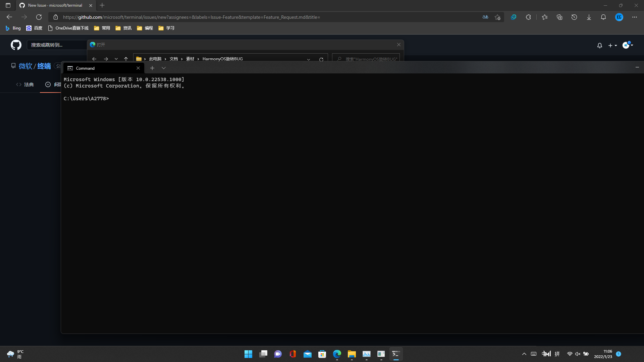Open 素材 breadcrumb in the Open dialog

point(190,59)
